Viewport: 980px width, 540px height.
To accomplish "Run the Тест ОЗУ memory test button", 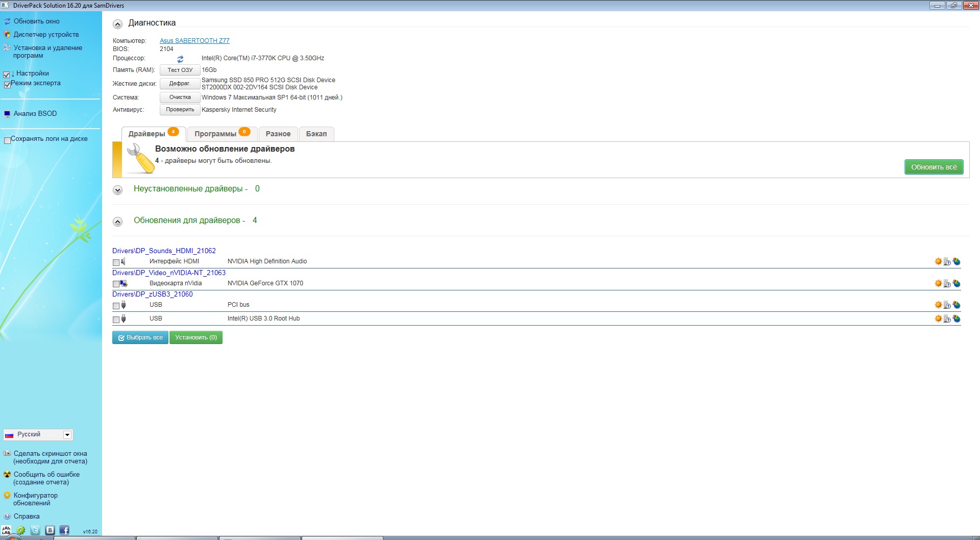I will 180,70.
